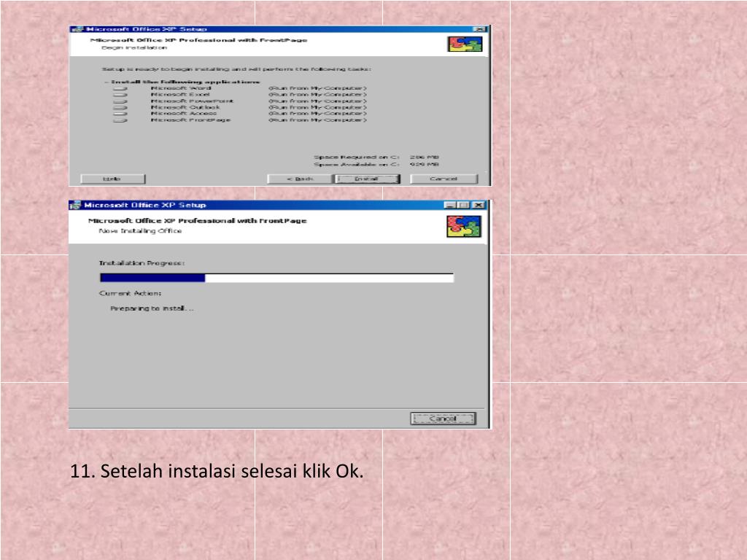Cancel setup in the Begin installation dialog
Image resolution: width=747 pixels, height=560 pixels.
pyautogui.click(x=444, y=179)
